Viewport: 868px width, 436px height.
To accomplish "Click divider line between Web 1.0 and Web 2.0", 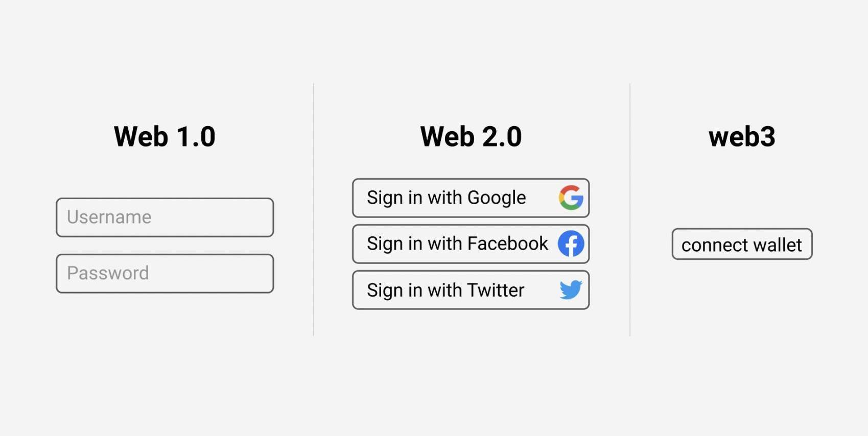I will point(314,209).
